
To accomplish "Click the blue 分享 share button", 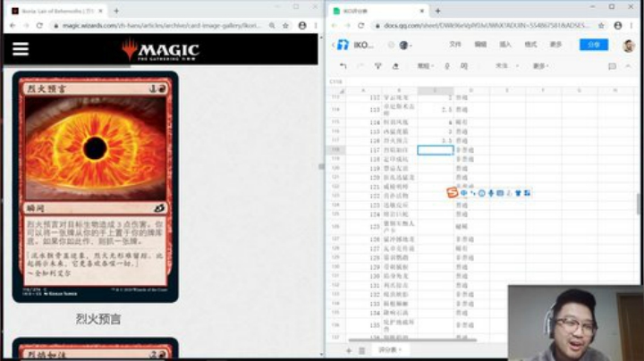I will point(594,45).
